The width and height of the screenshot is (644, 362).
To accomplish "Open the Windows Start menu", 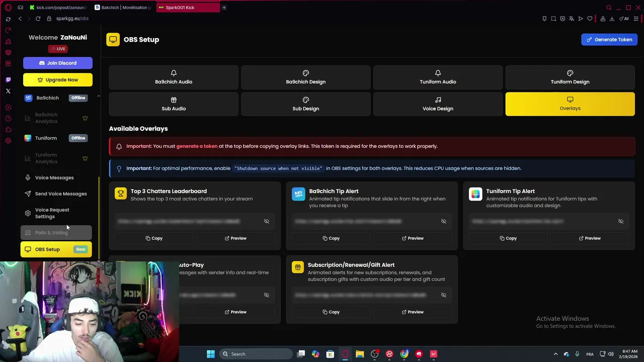I will (211, 354).
